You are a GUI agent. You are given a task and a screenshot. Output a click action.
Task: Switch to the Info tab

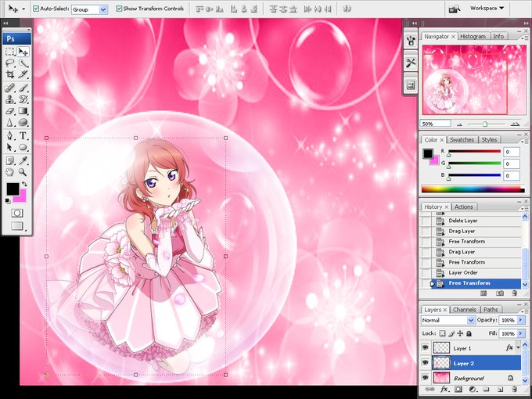tap(498, 36)
